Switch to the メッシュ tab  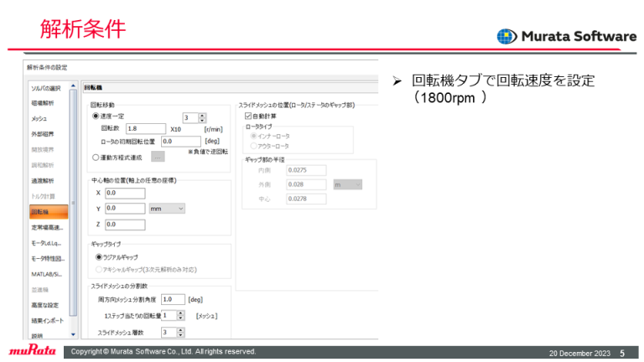(39, 118)
